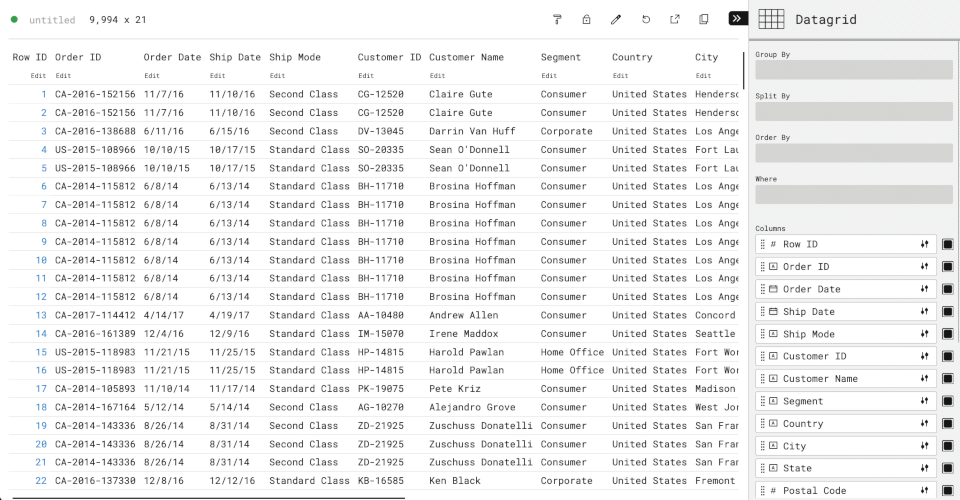Click the export icon in the toolbar
Screen dimensions: 960x500
point(675,19)
